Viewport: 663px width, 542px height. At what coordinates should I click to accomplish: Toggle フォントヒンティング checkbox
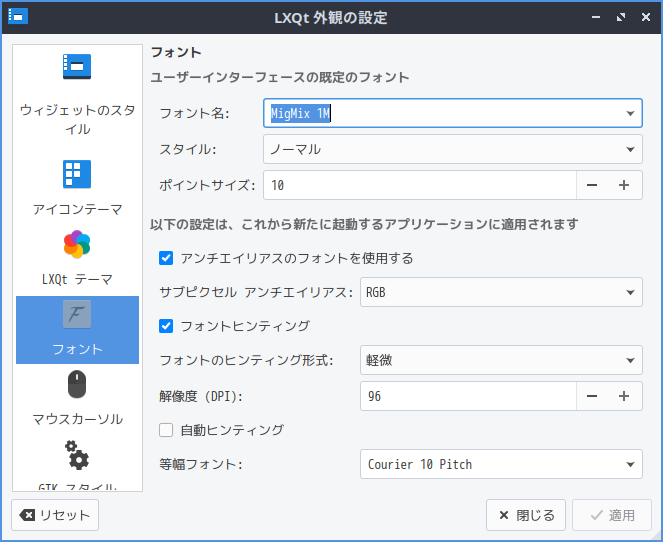[166, 326]
